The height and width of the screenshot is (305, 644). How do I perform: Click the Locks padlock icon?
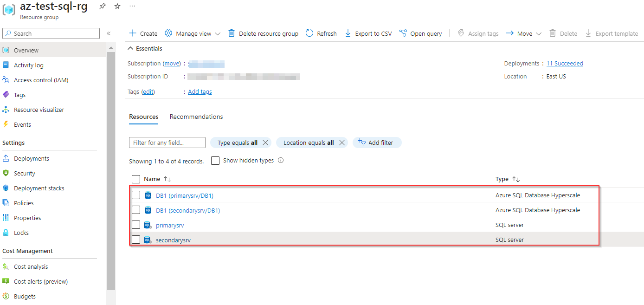(6, 233)
